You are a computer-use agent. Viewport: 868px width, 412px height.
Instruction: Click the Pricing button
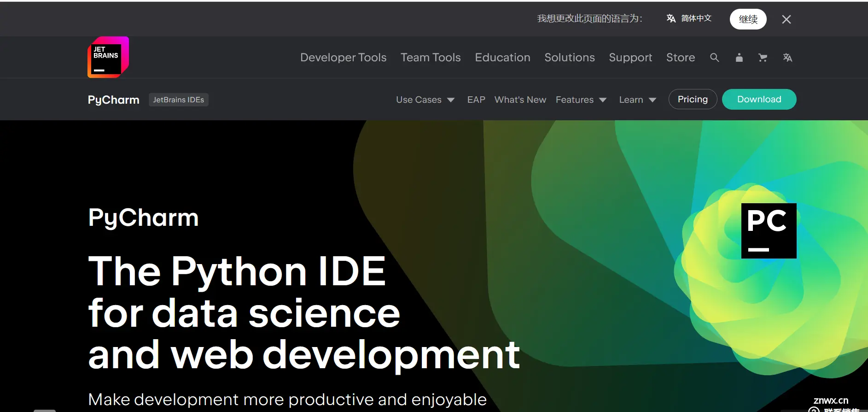[x=693, y=99]
